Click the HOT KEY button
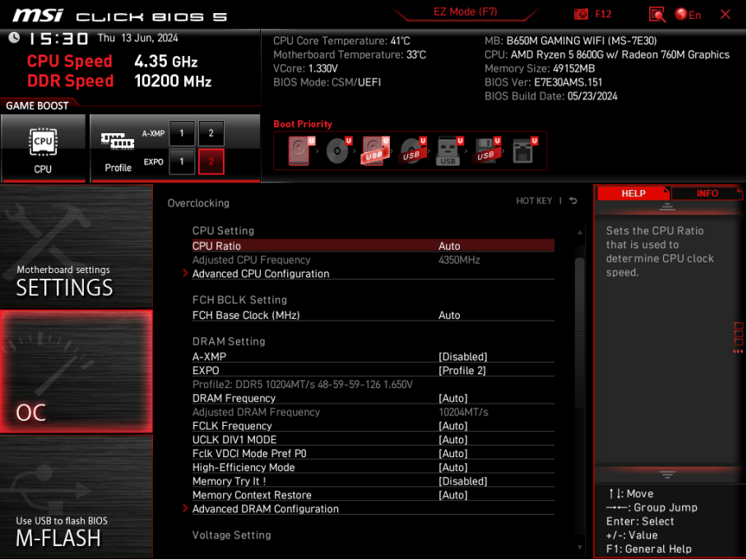The height and width of the screenshot is (560, 747). [x=534, y=201]
